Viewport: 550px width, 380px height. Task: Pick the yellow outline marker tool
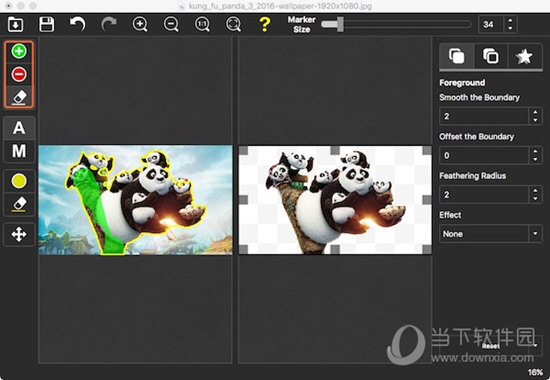[19, 181]
